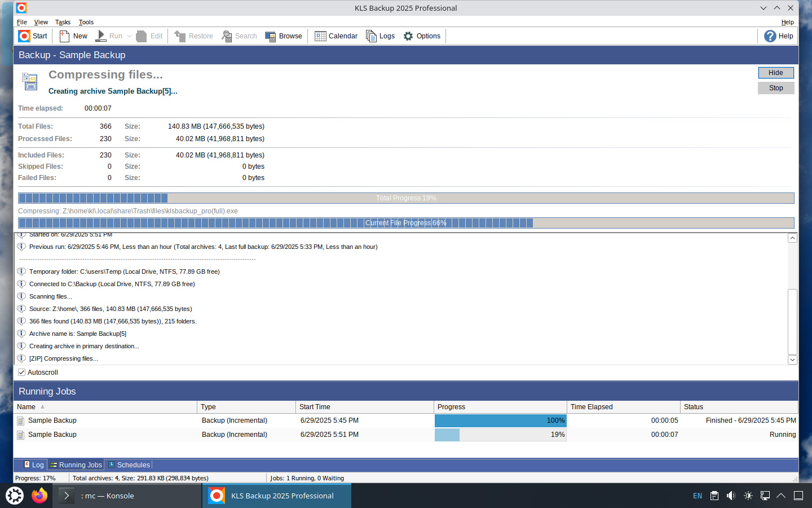812x508 pixels.
Task: Open the EN keyboard layout indicator
Action: 698,496
